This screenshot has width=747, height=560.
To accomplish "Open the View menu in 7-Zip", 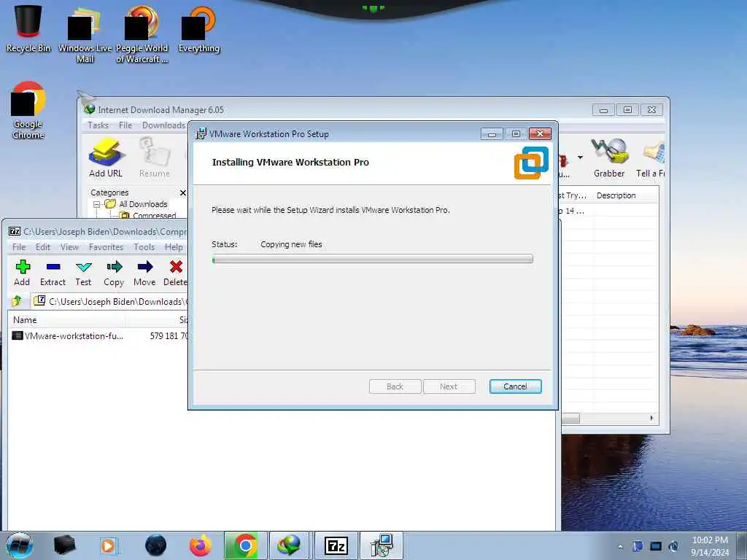I will pos(69,246).
